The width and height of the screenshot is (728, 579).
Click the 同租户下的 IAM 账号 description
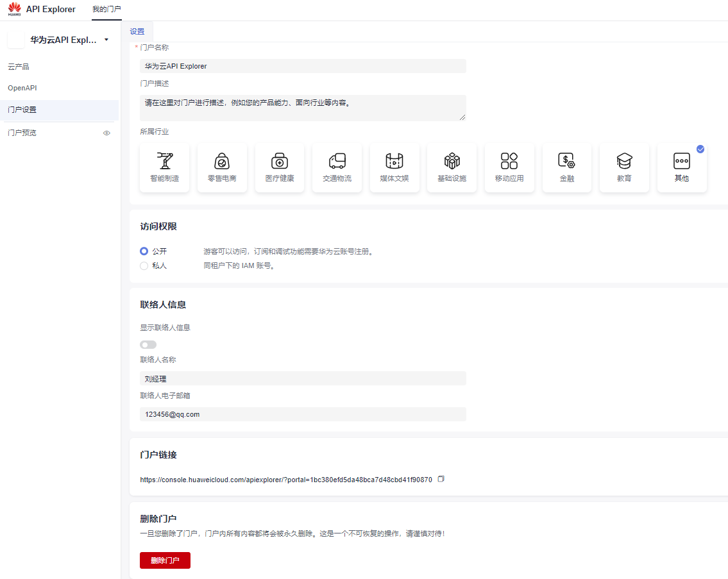point(239,265)
